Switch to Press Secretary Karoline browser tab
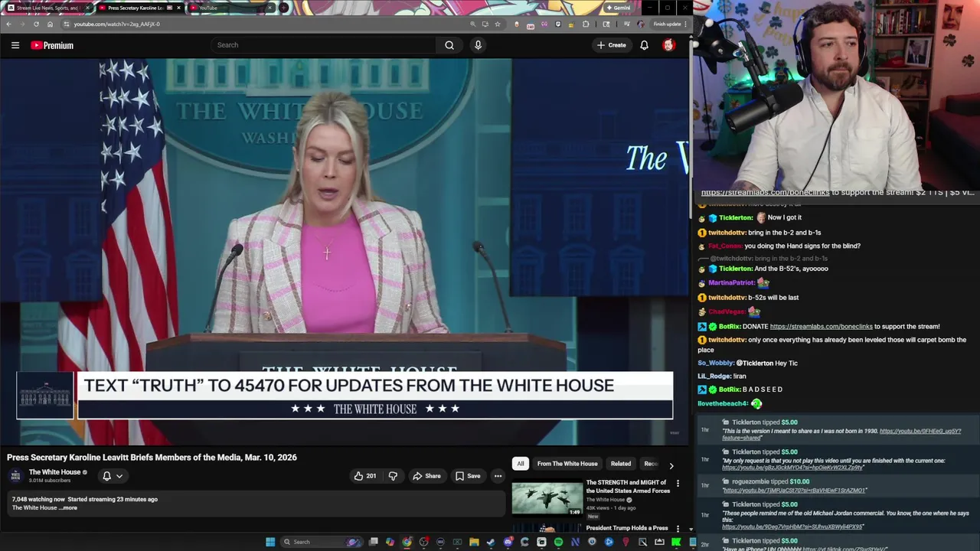980x551 pixels. click(x=139, y=8)
